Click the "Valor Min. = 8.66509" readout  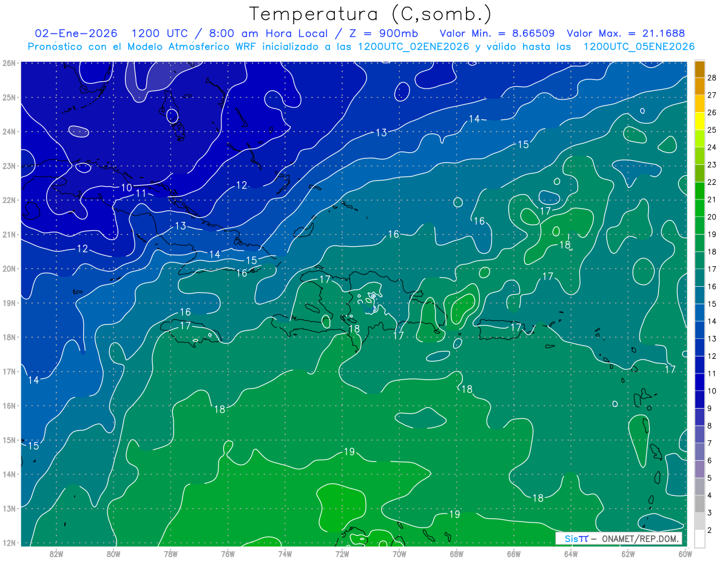pyautogui.click(x=497, y=33)
